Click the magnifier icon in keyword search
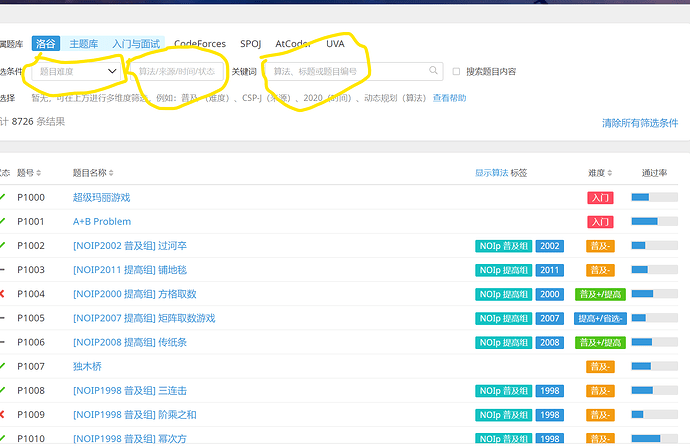This screenshot has height=448, width=690. click(x=434, y=71)
